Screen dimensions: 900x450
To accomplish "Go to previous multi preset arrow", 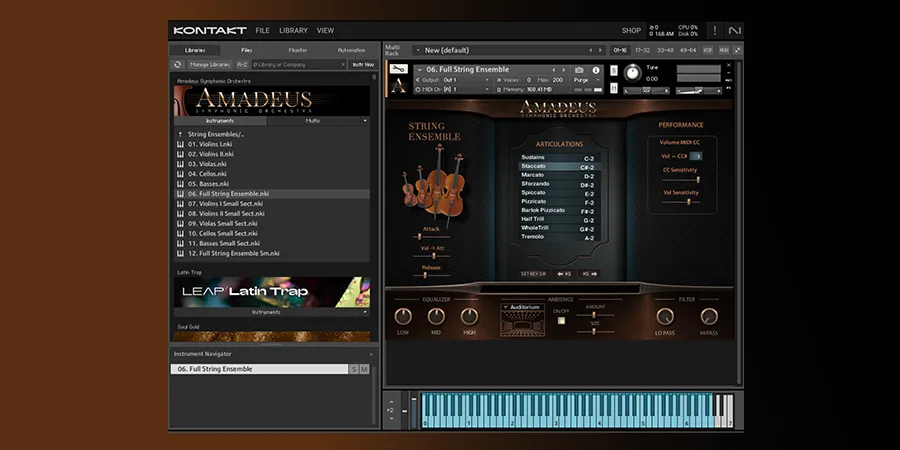I will (591, 51).
